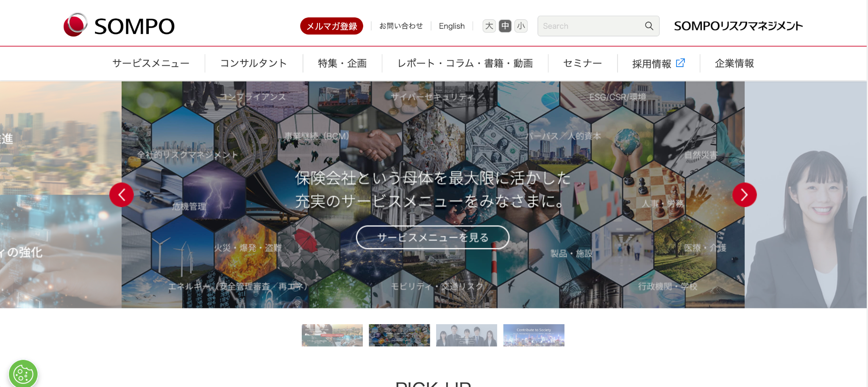Click the search magnifier icon
868x387 pixels.
click(649, 26)
